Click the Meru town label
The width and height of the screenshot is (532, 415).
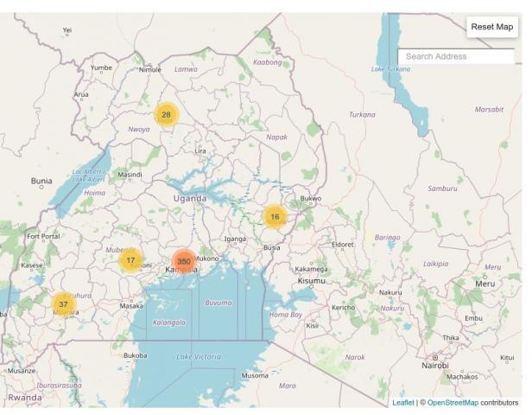pos(485,284)
